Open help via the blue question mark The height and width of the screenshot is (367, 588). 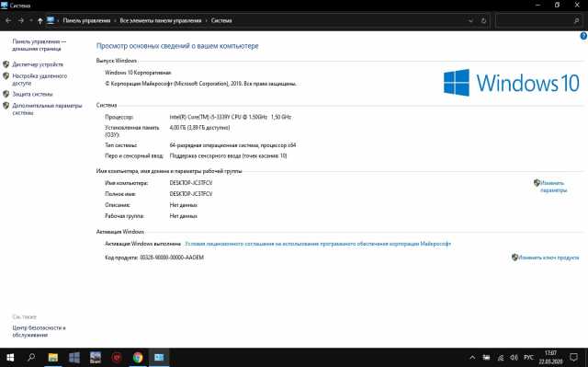(583, 36)
